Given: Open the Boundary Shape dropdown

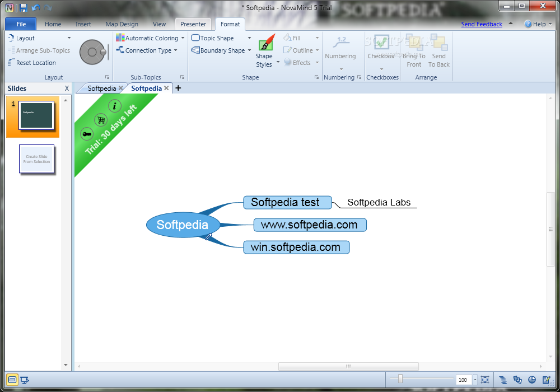Looking at the screenshot, I should pos(249,50).
